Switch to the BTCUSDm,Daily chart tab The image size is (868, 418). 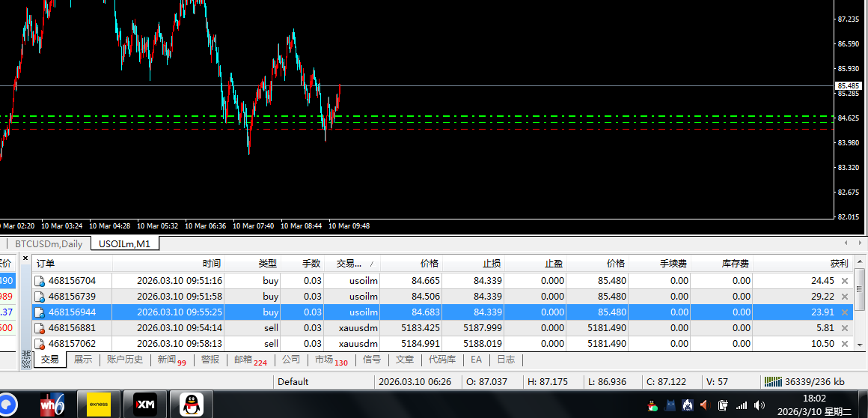(x=49, y=243)
